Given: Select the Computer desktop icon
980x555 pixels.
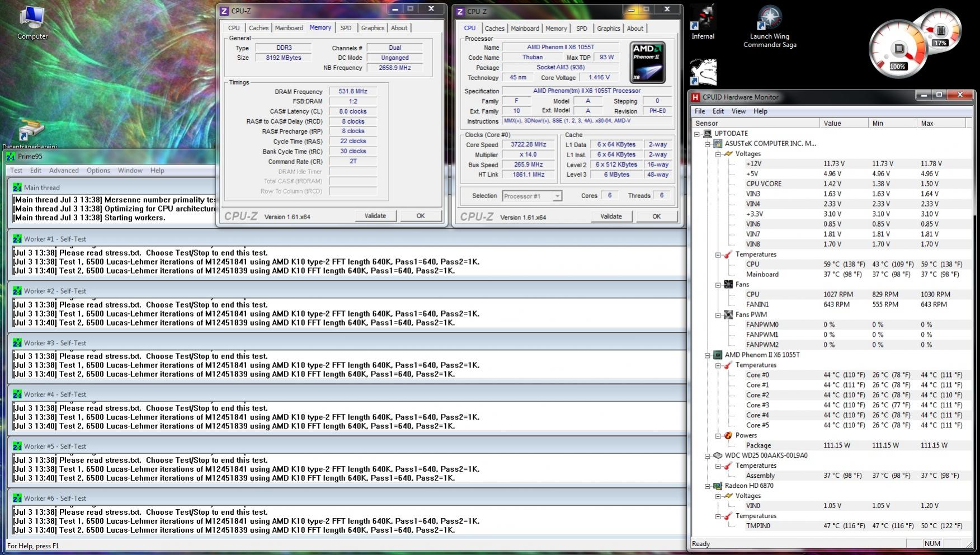Looking at the screenshot, I should 32,23.
